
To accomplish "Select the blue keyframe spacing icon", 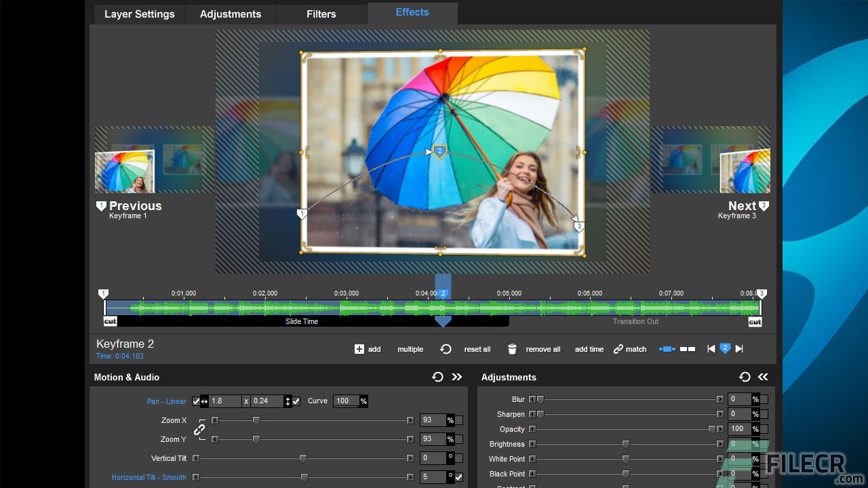I will [x=667, y=349].
